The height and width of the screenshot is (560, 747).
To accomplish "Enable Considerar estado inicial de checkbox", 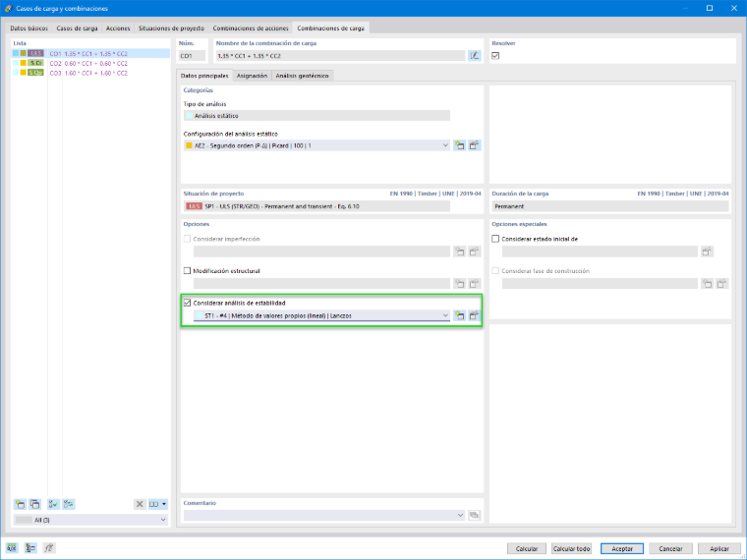I will [x=495, y=239].
